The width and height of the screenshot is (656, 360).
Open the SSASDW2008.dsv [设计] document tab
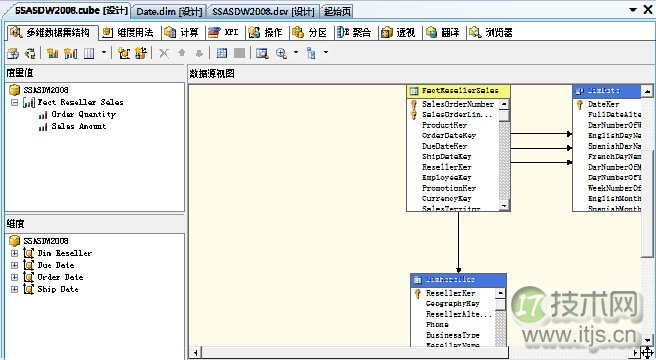point(263,11)
